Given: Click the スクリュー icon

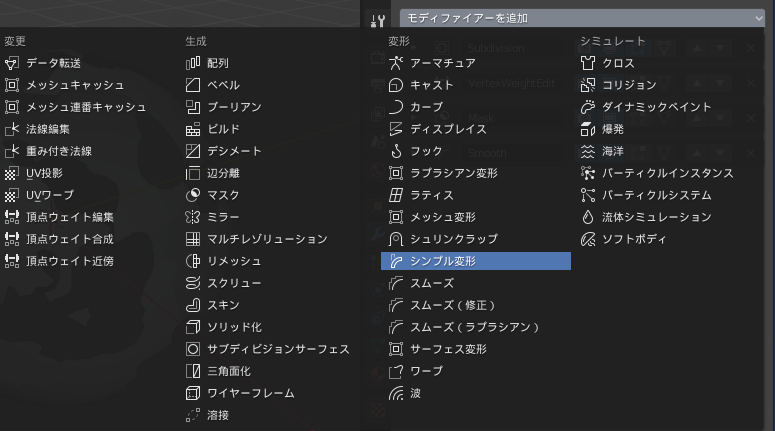Looking at the screenshot, I should 193,283.
